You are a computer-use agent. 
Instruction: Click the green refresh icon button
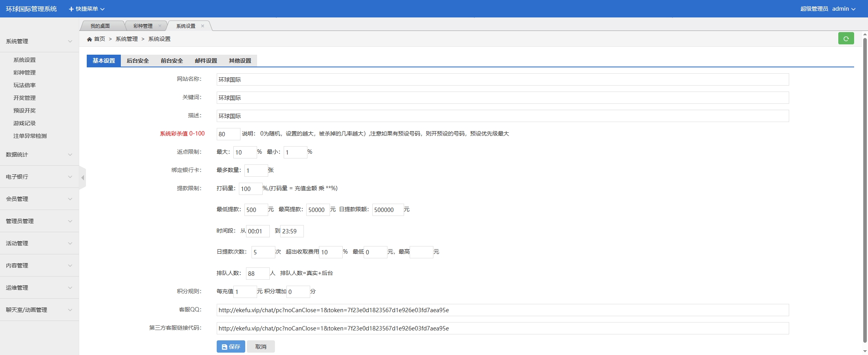(x=846, y=38)
